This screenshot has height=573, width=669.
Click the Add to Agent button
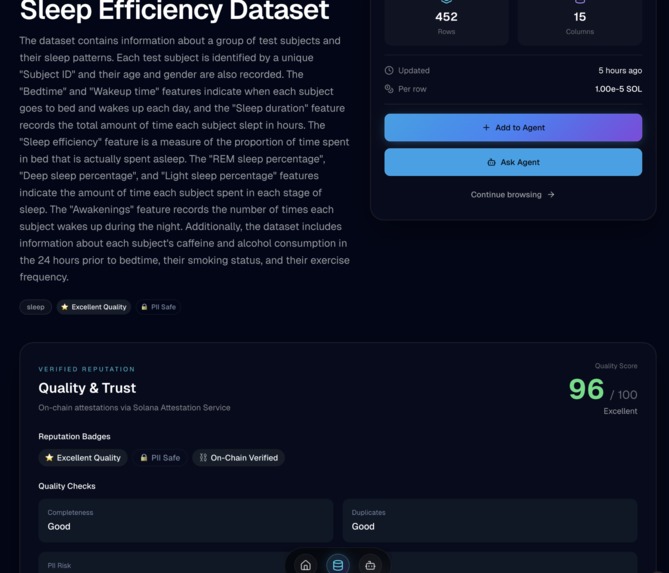tap(513, 128)
